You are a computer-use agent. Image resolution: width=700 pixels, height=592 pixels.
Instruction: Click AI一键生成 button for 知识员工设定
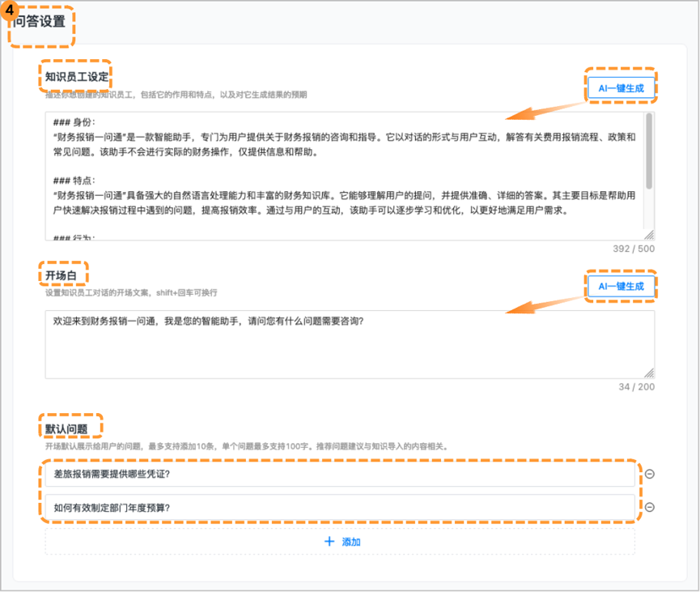[x=621, y=87]
